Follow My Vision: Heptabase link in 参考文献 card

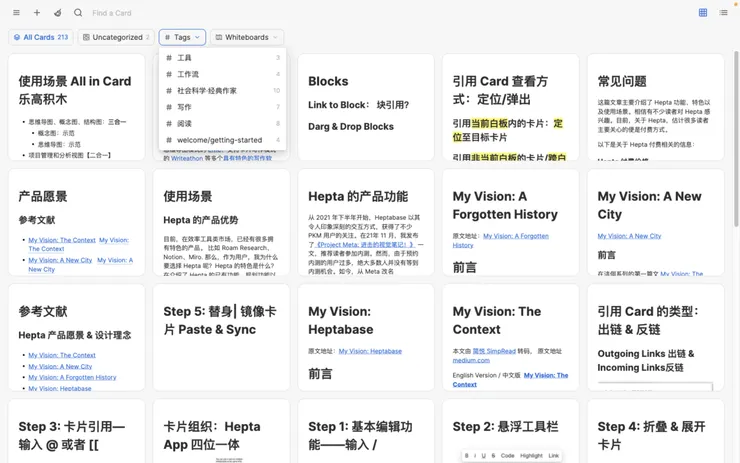point(60,388)
